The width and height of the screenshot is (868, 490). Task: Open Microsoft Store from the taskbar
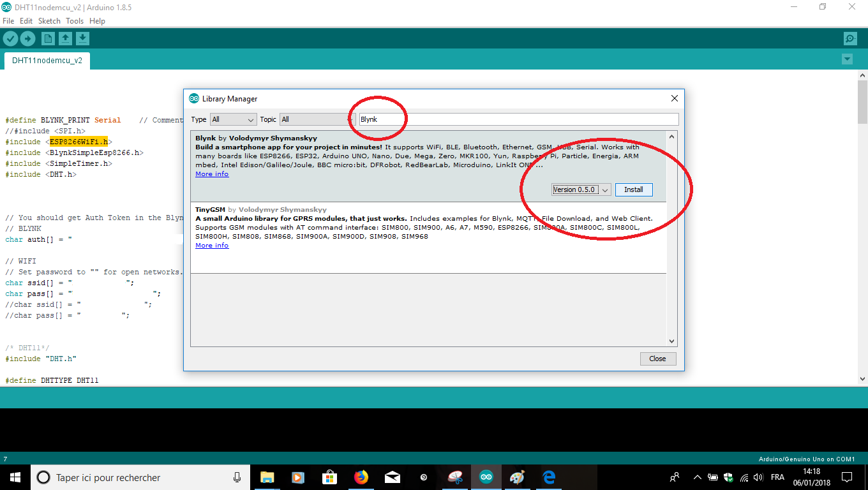[329, 477]
